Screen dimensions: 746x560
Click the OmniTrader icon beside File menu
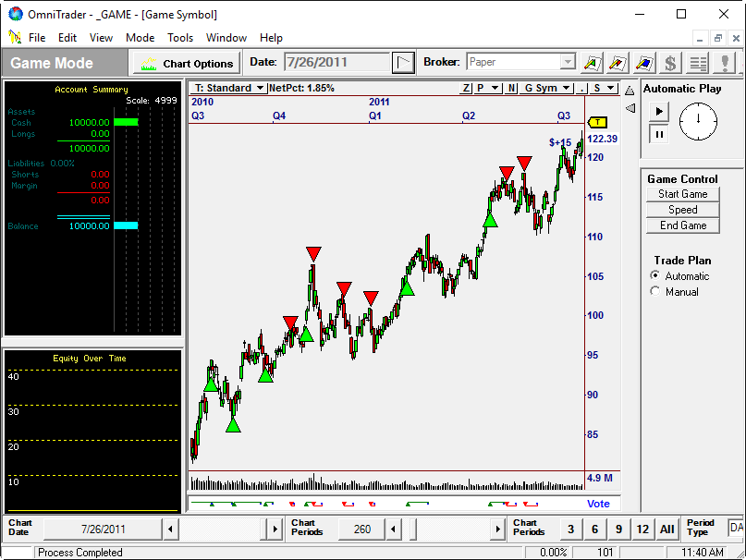point(15,37)
